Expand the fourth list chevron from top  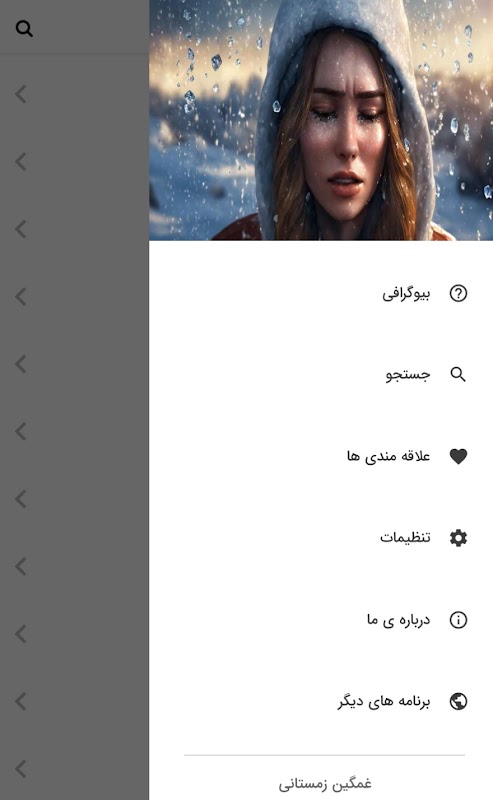(21, 296)
